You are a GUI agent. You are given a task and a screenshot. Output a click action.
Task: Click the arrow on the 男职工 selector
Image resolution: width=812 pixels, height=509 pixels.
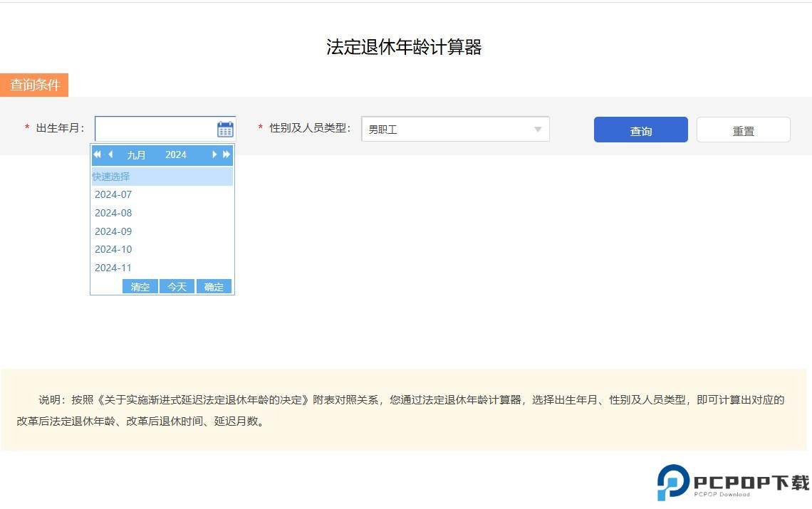point(538,129)
